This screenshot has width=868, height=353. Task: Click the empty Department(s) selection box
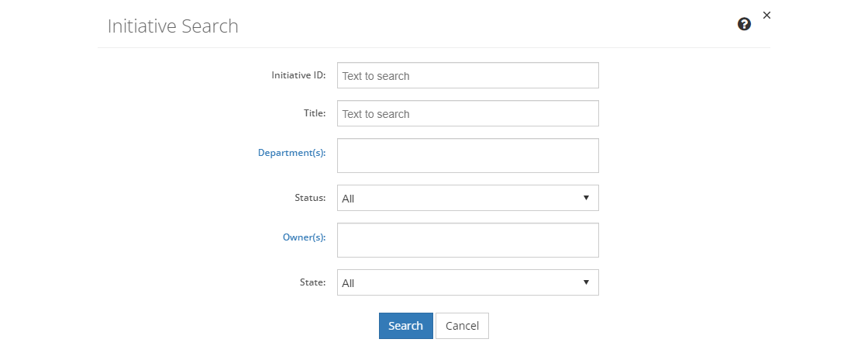point(467,155)
